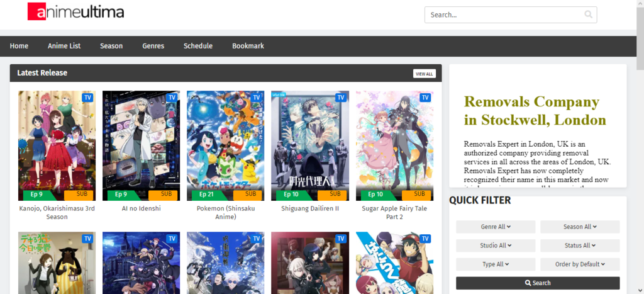Click the Quick Filter Search button

pyautogui.click(x=538, y=283)
